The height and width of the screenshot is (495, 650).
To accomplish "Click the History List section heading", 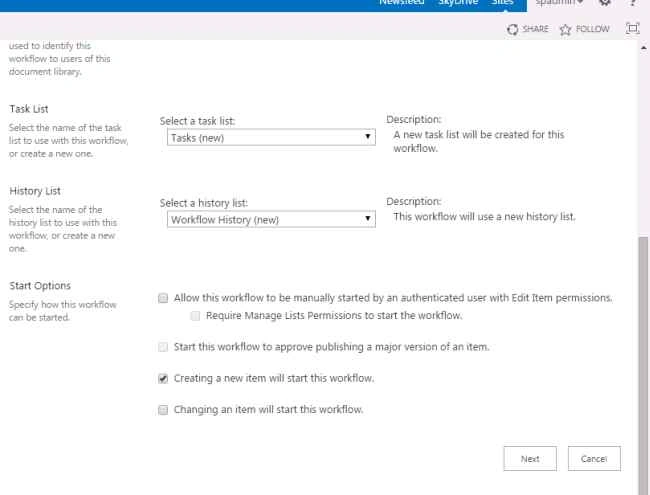I will coord(35,191).
